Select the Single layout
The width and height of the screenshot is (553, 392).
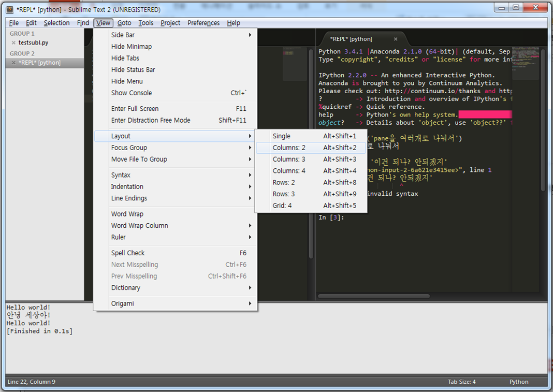(311, 136)
